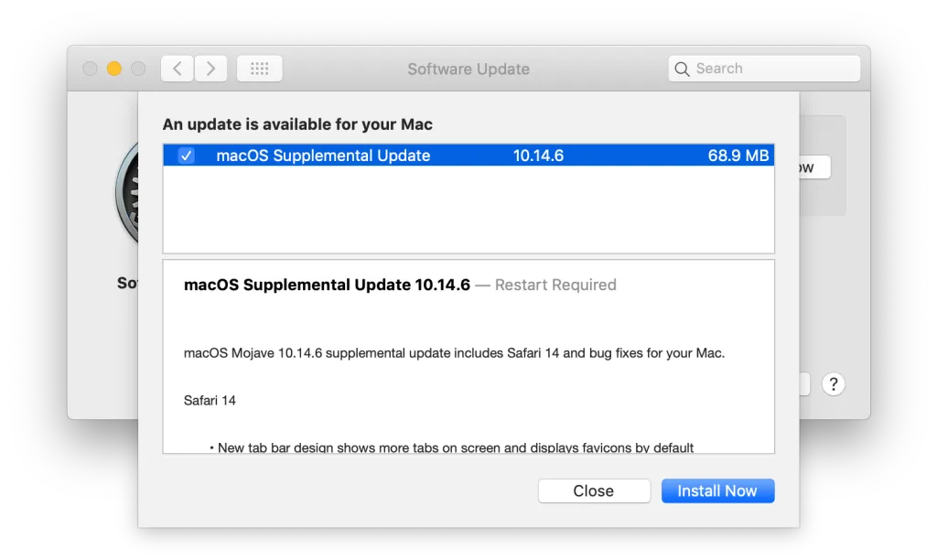Click the gray zoom window button
This screenshot has height=560, width=937.
click(x=138, y=69)
